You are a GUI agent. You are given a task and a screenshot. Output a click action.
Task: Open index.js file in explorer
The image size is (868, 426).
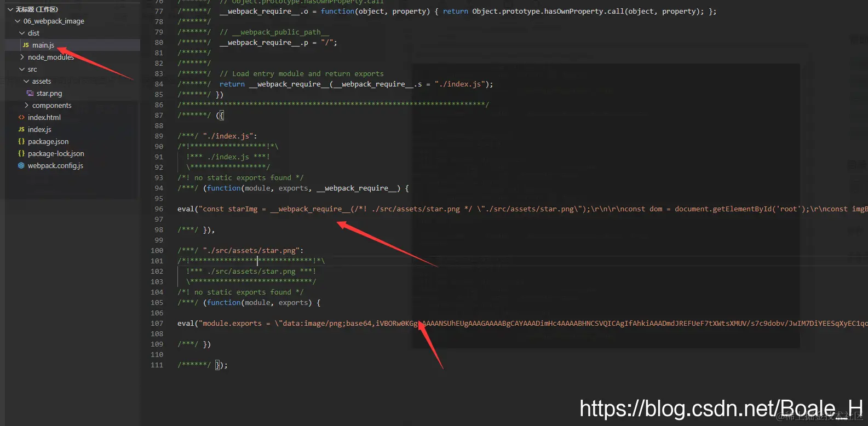point(39,130)
